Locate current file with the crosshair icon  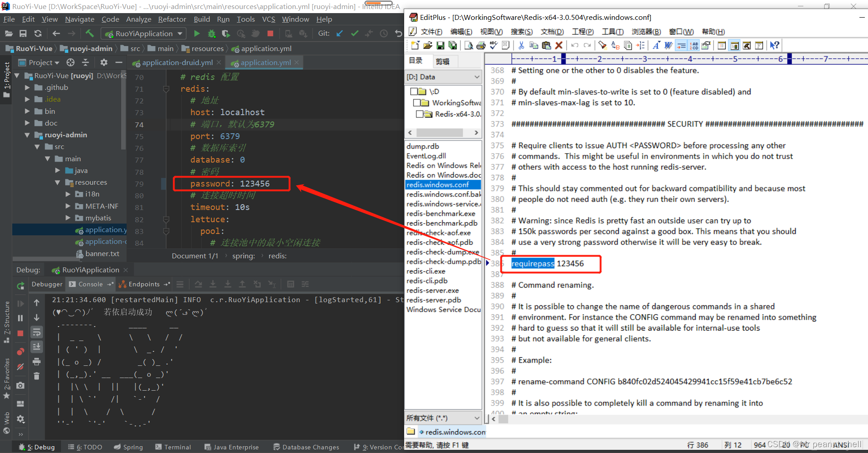tap(71, 62)
